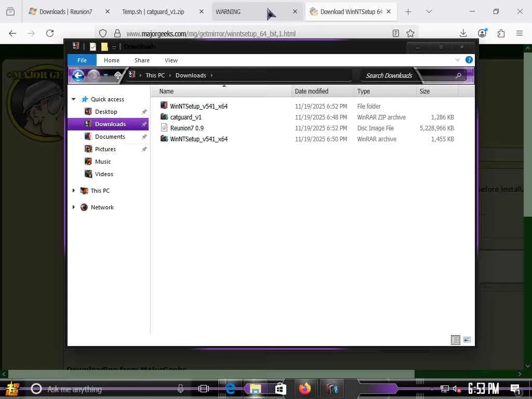
Task: Sort files by Size column
Action: coord(437,91)
